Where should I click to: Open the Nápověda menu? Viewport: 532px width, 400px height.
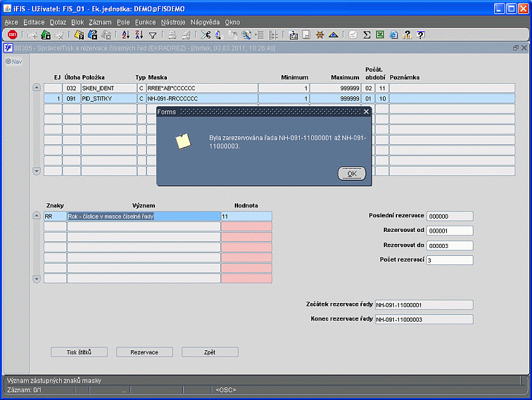205,23
